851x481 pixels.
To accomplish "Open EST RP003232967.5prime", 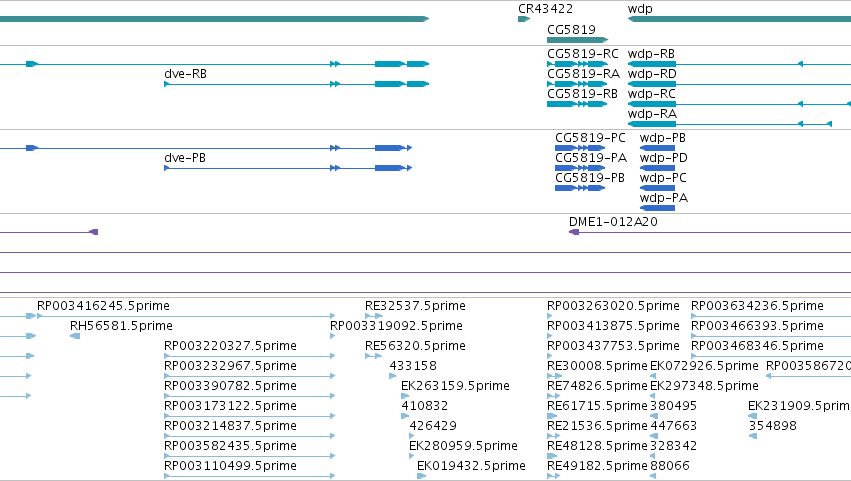I will point(230,366).
